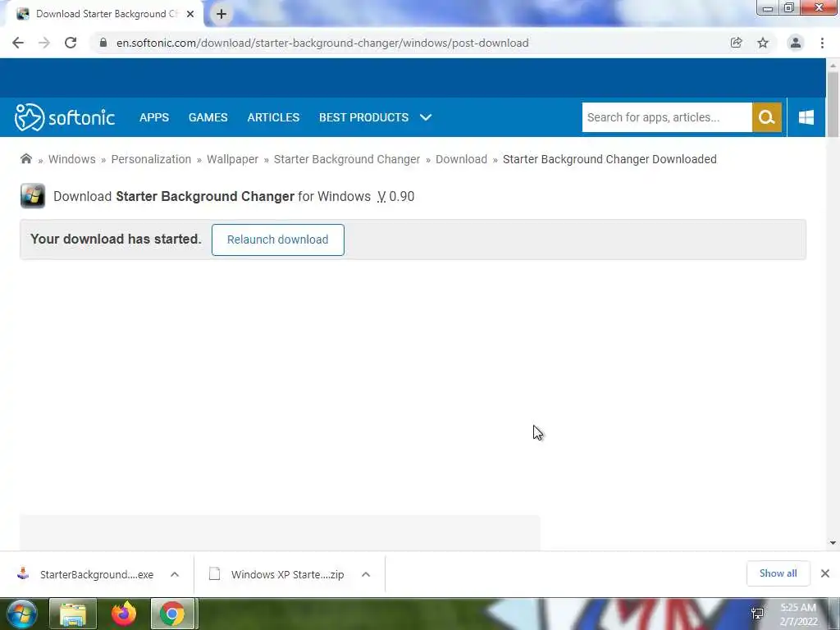Image resolution: width=840 pixels, height=630 pixels.
Task: Open the Windows Start menu orb
Action: click(22, 614)
